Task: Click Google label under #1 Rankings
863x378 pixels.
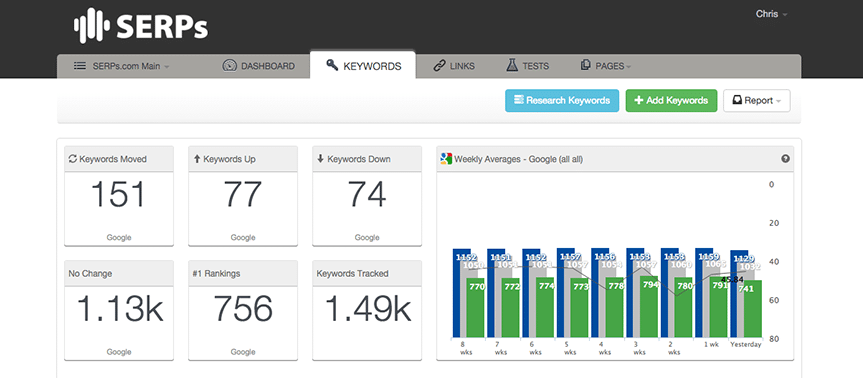Action: tap(243, 352)
